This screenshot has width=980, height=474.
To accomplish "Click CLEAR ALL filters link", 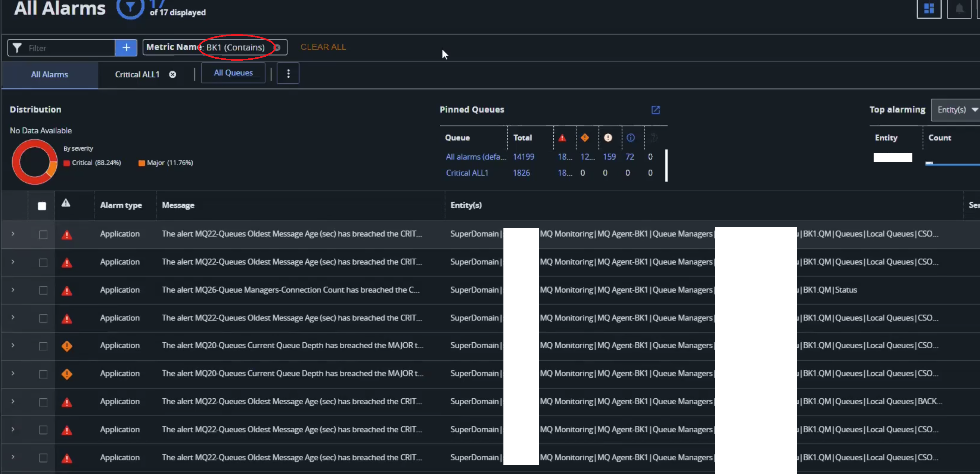I will tap(323, 47).
